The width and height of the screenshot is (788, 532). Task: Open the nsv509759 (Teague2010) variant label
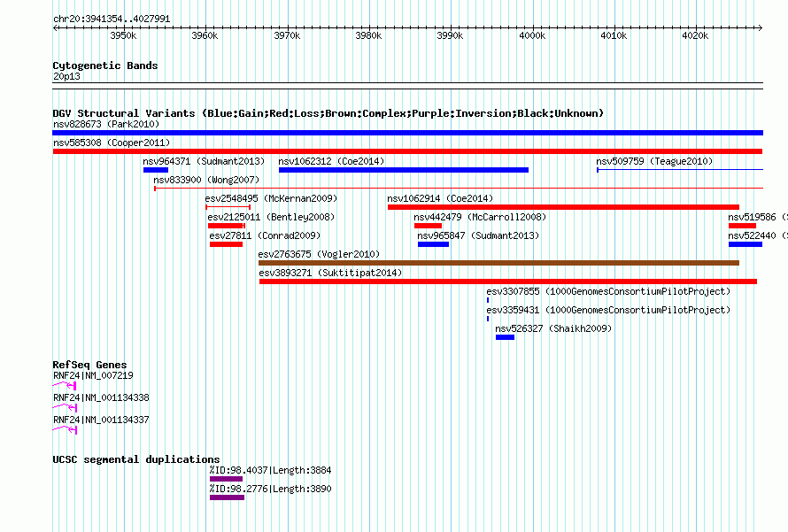tap(654, 161)
